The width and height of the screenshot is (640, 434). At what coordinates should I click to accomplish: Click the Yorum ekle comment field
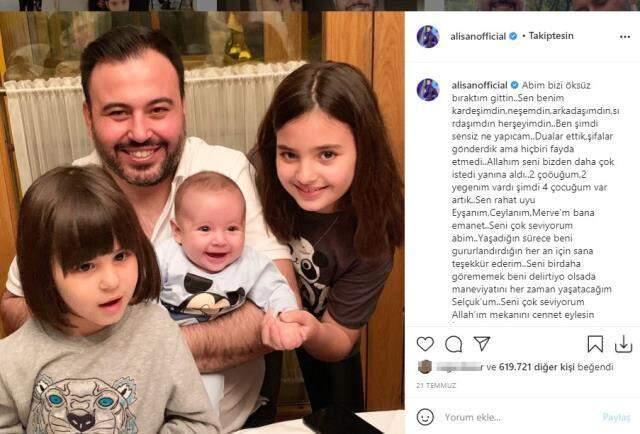[x=518, y=417]
